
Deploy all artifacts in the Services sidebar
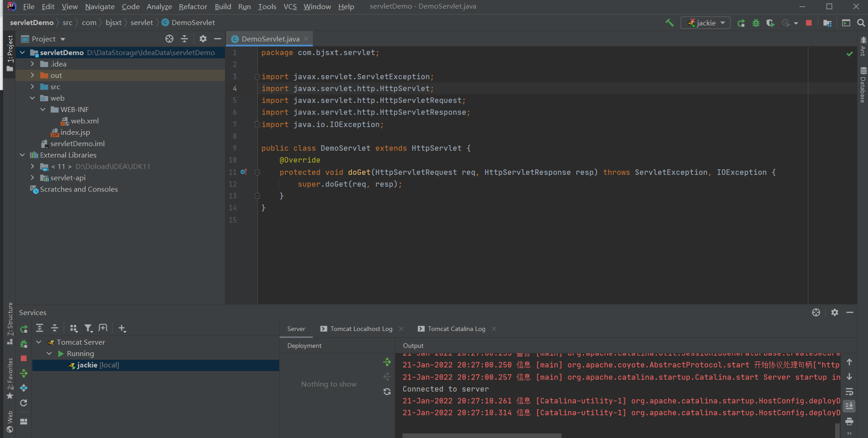click(x=24, y=373)
